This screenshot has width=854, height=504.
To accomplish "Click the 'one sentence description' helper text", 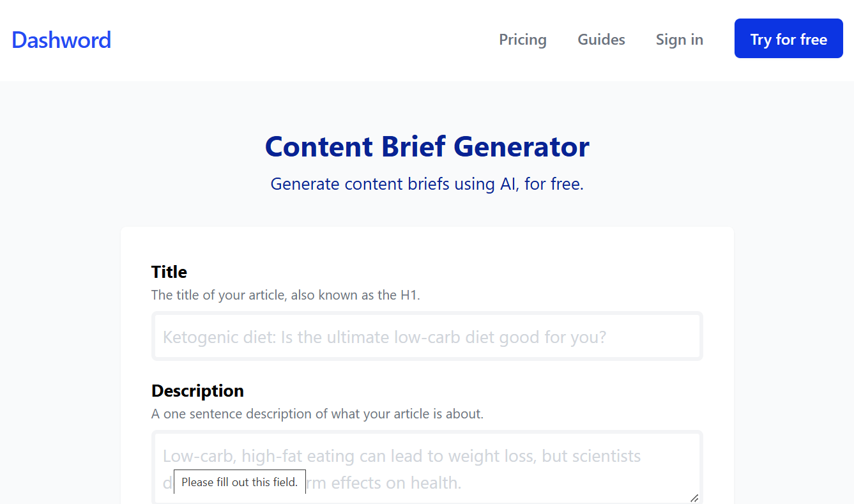I will pos(317,414).
